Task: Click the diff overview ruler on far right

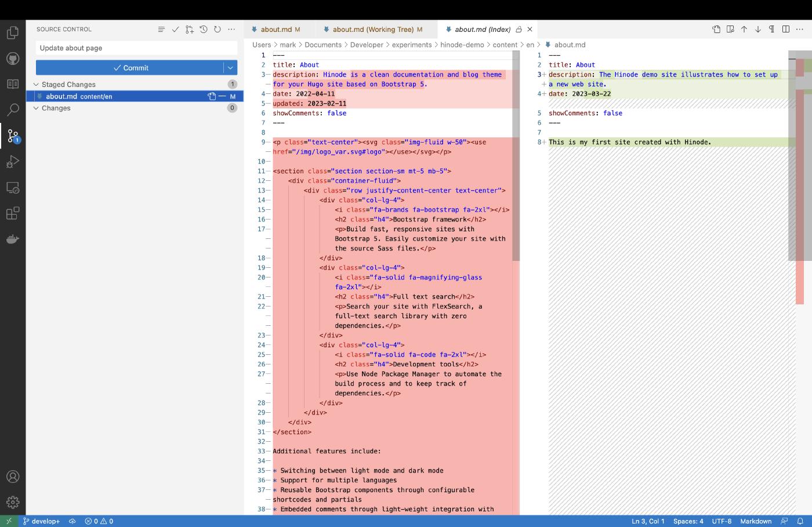Action: pyautogui.click(x=800, y=283)
